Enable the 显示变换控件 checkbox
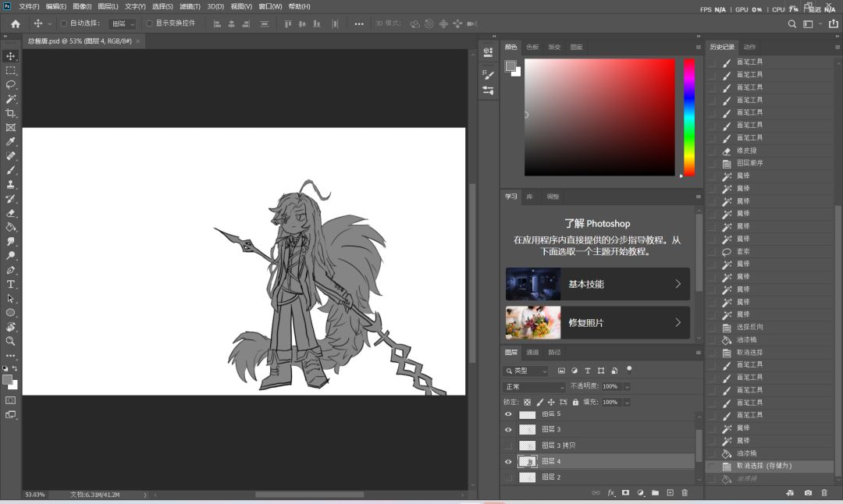The height and width of the screenshot is (504, 843). click(149, 23)
